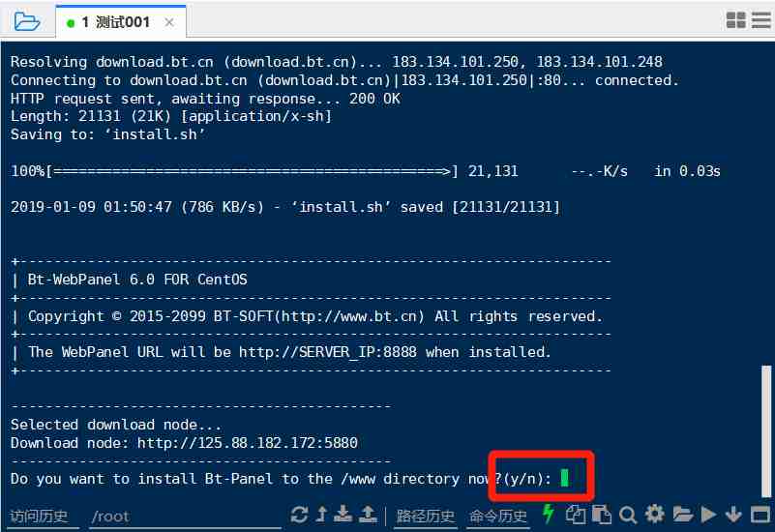Click the terminal vertical scrollbar
775x532 pixels.
click(x=766, y=431)
